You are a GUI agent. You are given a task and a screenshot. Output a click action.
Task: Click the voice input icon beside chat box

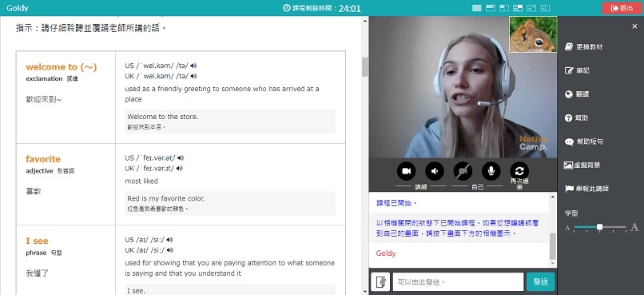tap(380, 282)
